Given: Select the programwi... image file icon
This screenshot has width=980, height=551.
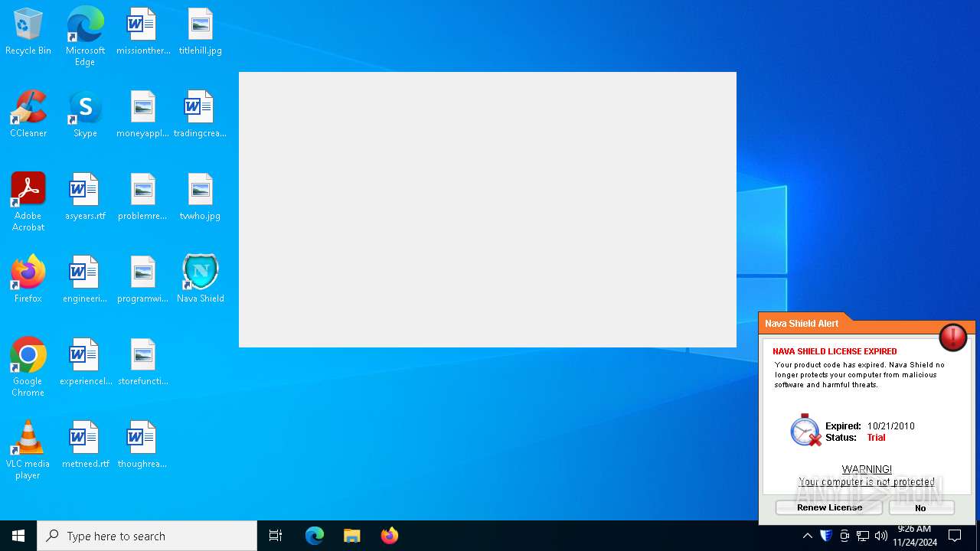Looking at the screenshot, I should click(143, 280).
